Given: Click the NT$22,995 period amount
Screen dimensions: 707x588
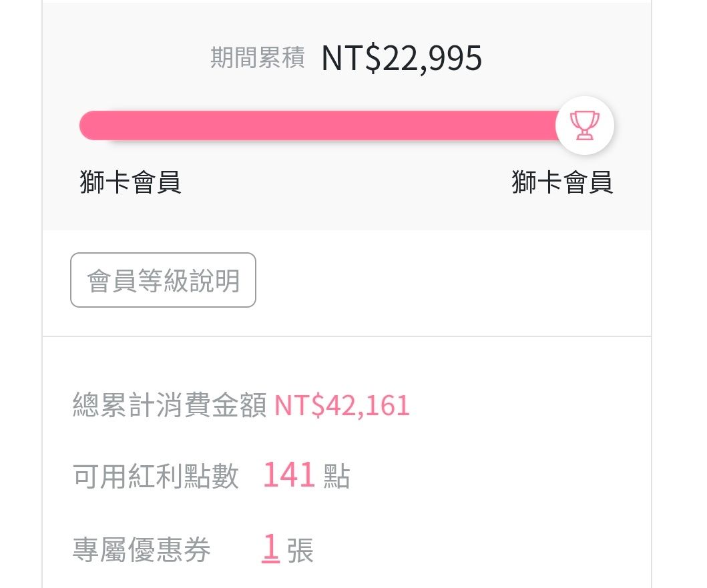Looking at the screenshot, I should tap(401, 58).
